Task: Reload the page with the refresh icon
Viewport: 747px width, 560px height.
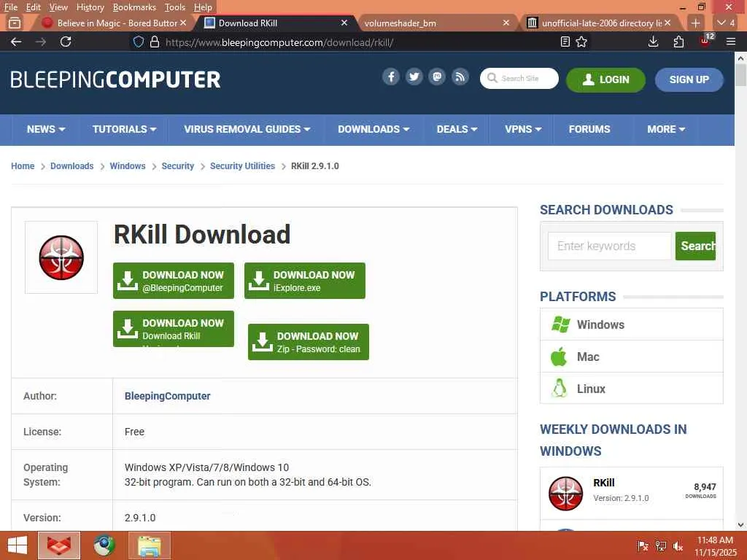Action: 66,42
